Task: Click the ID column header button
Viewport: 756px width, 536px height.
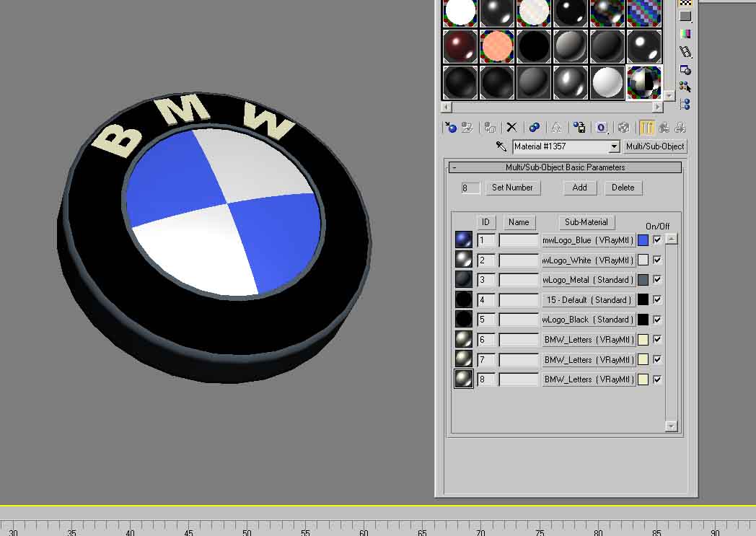Action: tap(485, 222)
